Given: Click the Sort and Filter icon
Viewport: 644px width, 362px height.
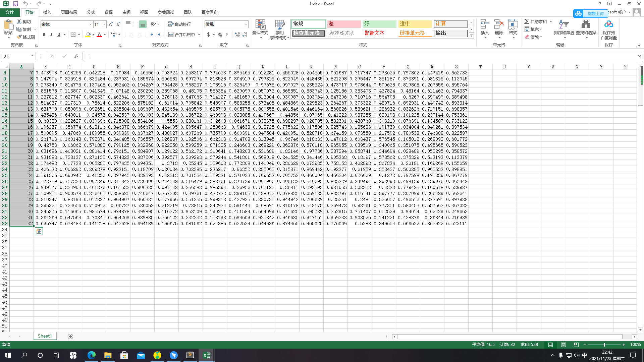Looking at the screenshot, I should click(563, 25).
